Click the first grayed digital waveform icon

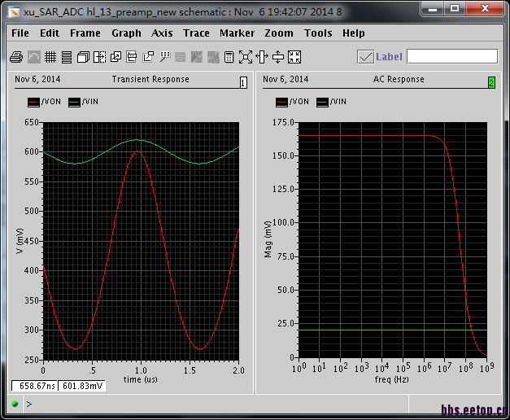pos(197,57)
